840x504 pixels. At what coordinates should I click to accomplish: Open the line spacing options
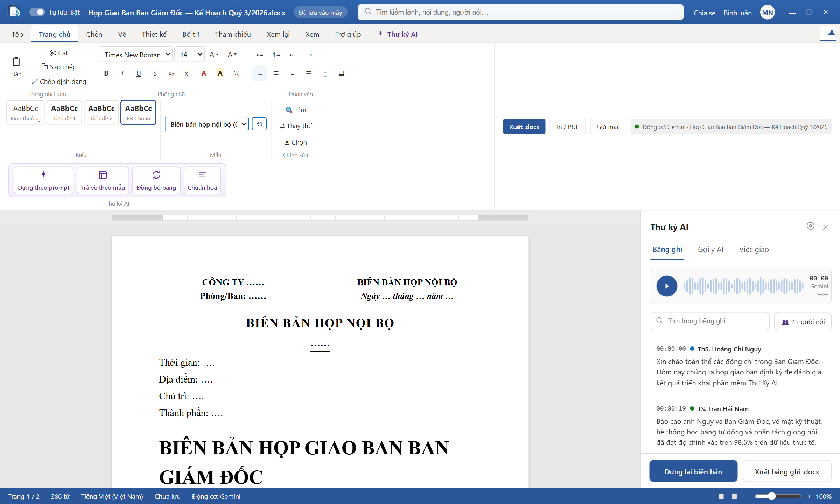[x=325, y=73]
